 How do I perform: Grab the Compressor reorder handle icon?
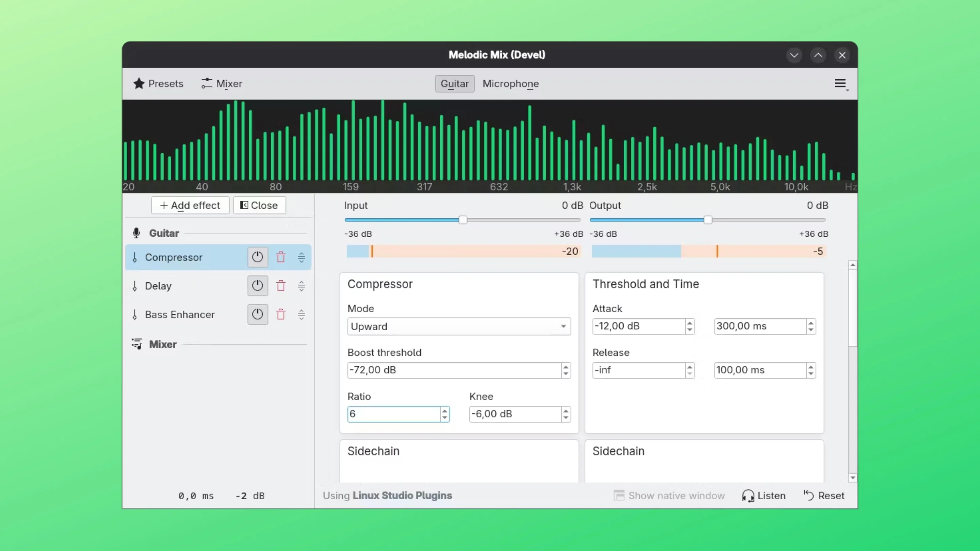click(301, 257)
